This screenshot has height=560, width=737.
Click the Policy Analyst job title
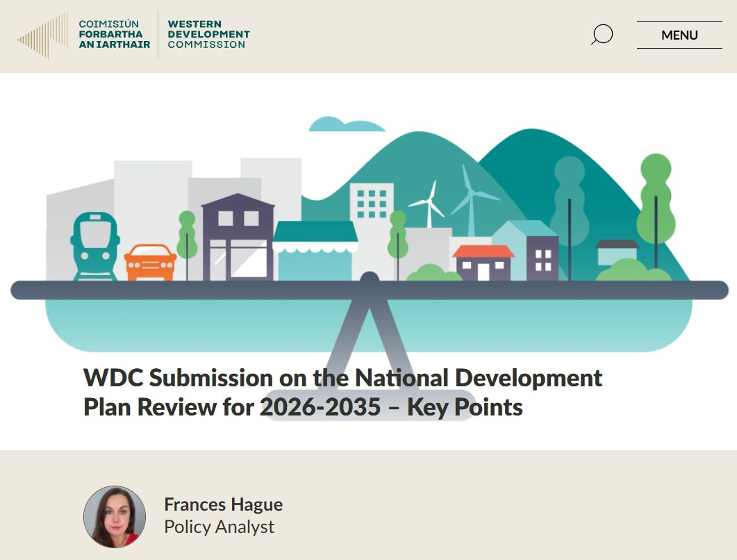219,527
